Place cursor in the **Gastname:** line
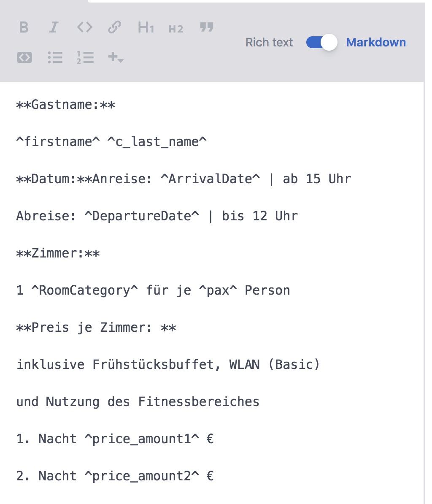432x504 pixels. pos(65,105)
